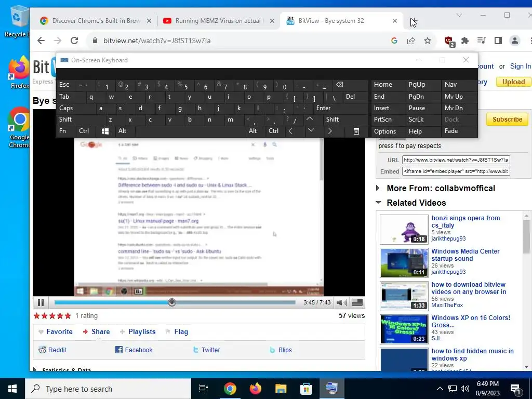Screen dimensions: 532x399
Task: Open Microsoft Store from the taskbar
Action: click(306, 389)
